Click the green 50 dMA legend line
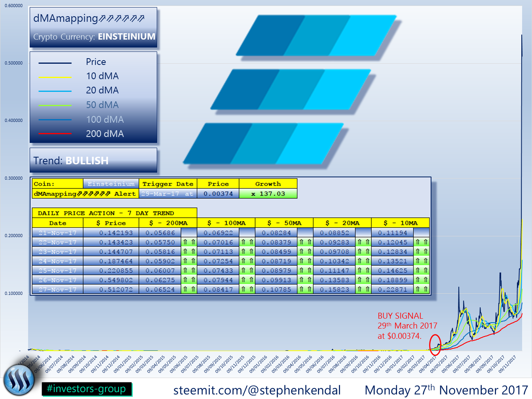The image size is (532, 399). pos(55,105)
